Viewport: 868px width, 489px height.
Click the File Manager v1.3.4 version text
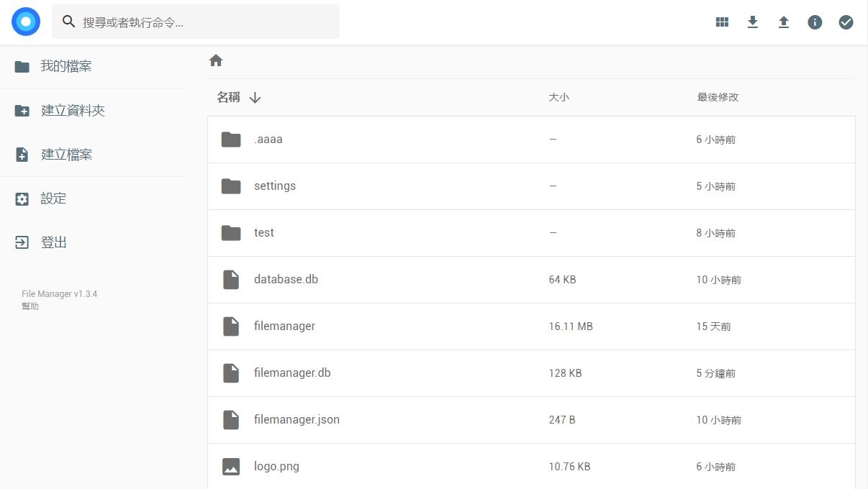[x=59, y=294]
